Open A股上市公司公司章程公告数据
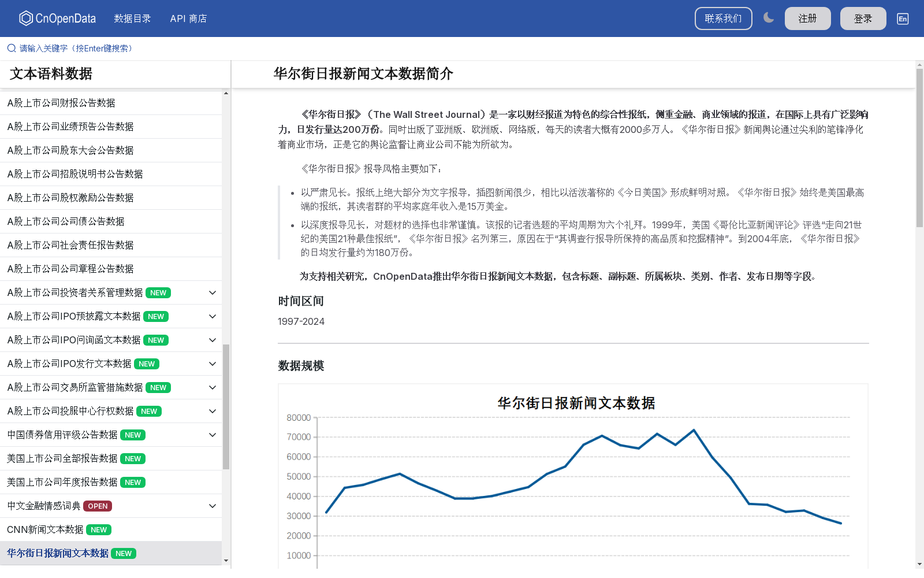This screenshot has width=924, height=578. pyautogui.click(x=111, y=269)
